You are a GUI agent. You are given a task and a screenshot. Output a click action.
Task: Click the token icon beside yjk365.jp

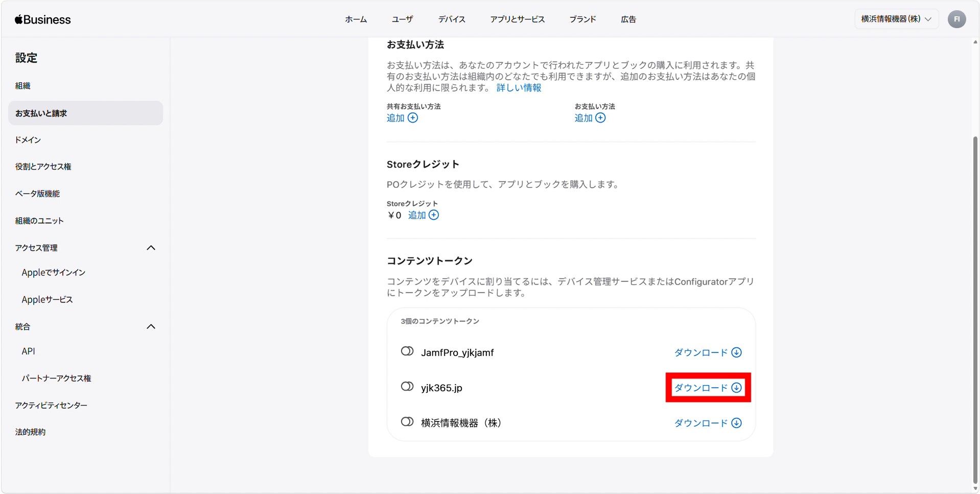(407, 387)
